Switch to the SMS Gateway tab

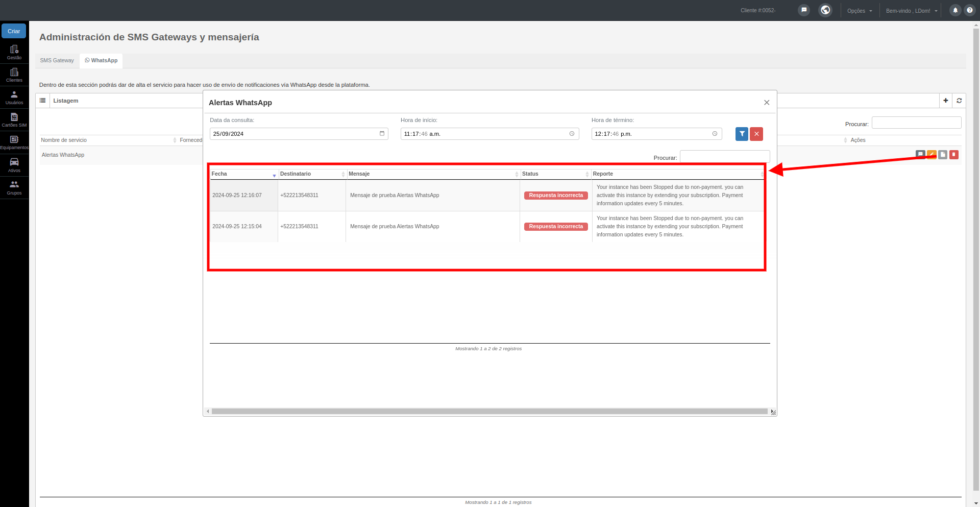57,61
